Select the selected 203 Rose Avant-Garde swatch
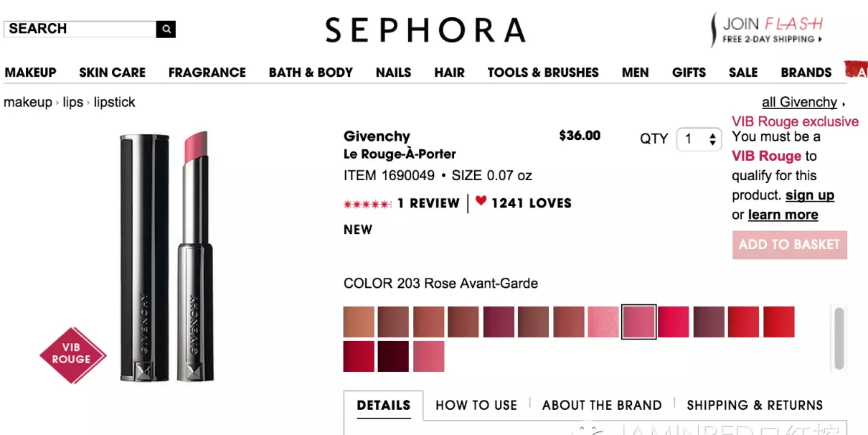Viewport: 868px width, 435px height. (x=638, y=322)
